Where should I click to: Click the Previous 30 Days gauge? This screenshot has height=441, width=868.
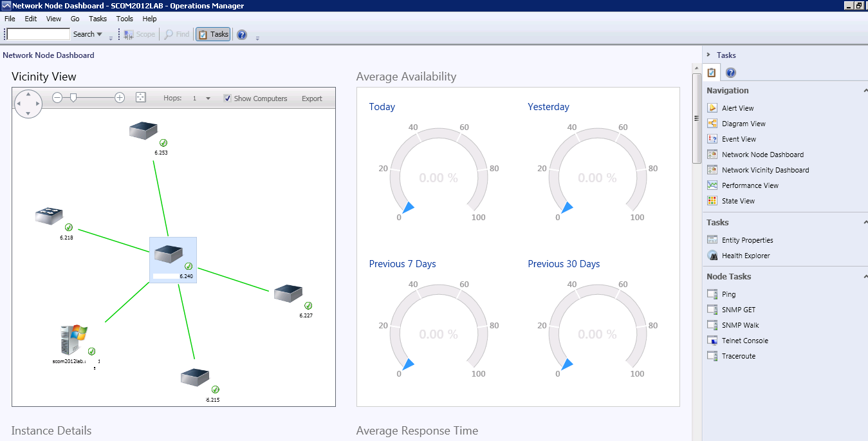click(597, 328)
